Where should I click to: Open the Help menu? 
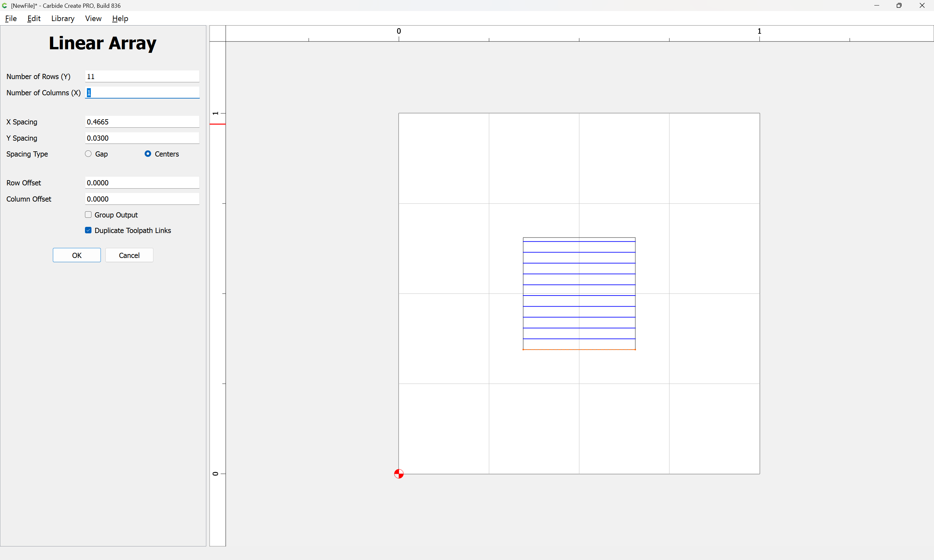(120, 18)
